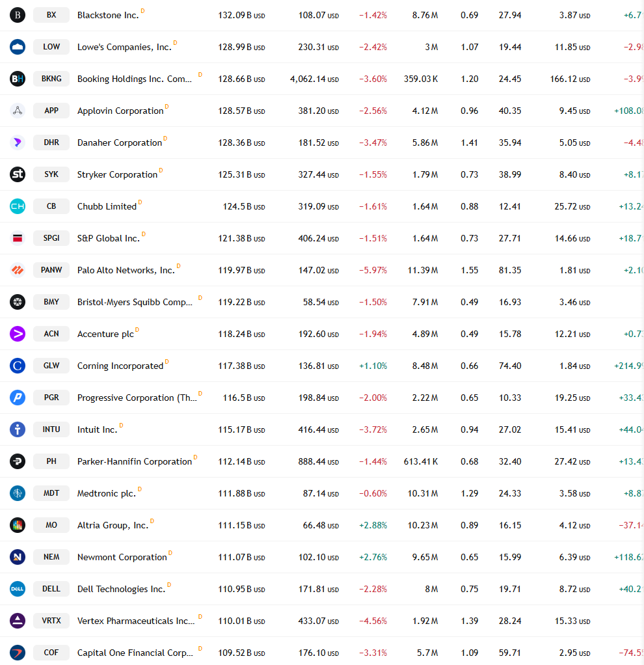644x665 pixels.
Task: Open the BX ticker symbol button
Action: pos(51,15)
